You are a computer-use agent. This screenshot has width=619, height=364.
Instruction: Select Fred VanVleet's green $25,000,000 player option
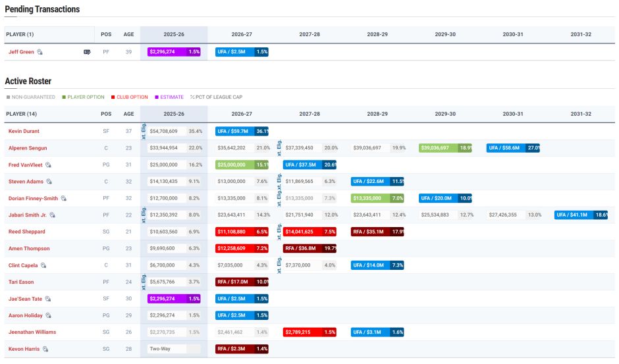[x=242, y=165]
